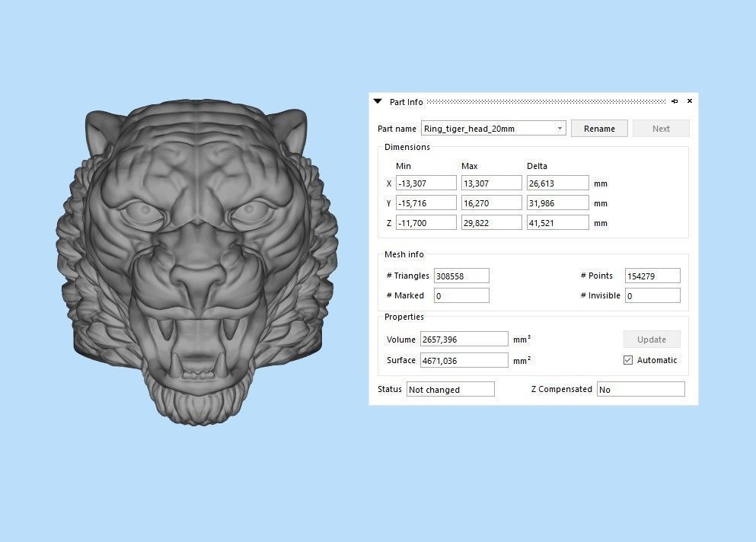This screenshot has width=756, height=542.
Task: Pin the Part Info panel
Action: [x=675, y=101]
